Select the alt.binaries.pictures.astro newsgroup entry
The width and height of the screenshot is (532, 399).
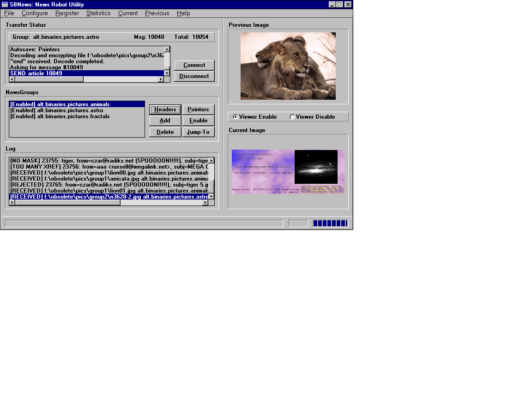56,110
